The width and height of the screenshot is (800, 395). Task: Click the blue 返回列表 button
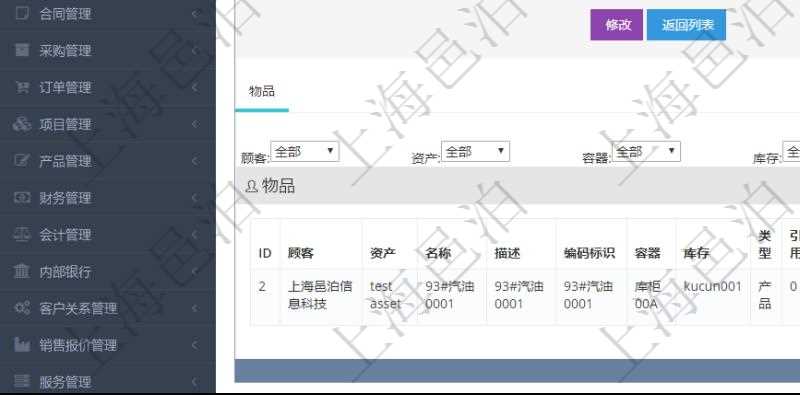click(x=686, y=24)
